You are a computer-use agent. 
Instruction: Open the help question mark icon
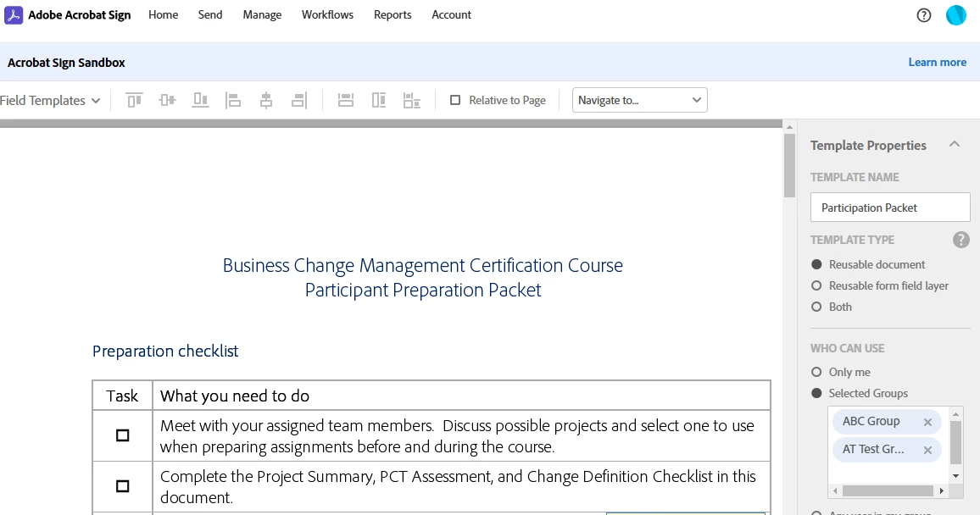point(924,15)
